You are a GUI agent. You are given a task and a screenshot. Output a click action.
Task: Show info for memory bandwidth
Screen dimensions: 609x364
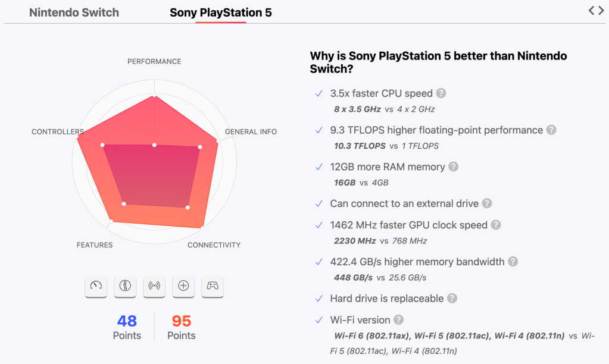point(513,262)
